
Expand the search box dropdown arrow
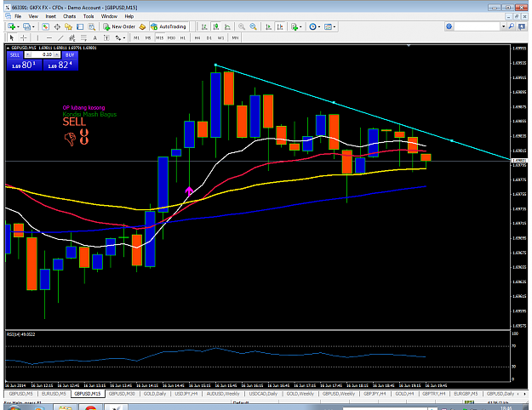pos(504,26)
